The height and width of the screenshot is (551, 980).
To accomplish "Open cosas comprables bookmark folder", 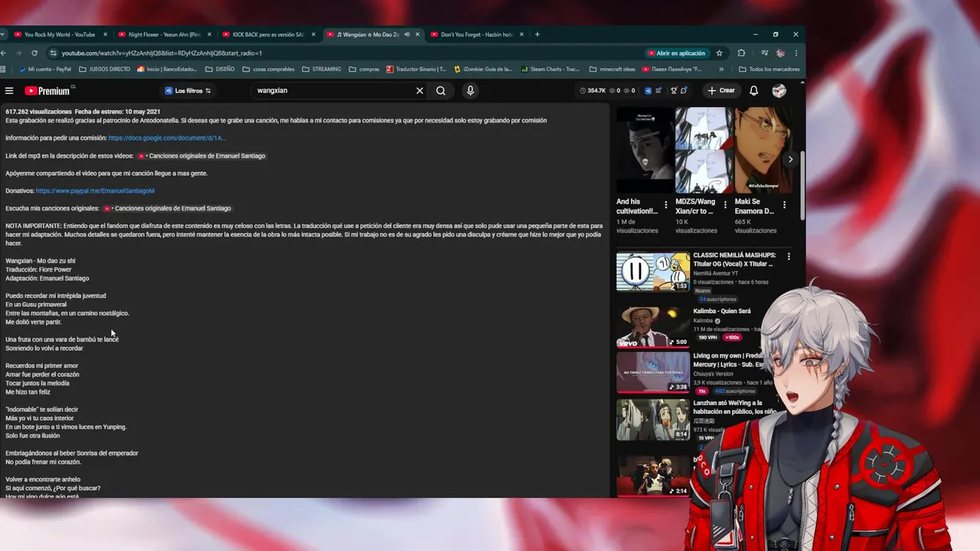I will tap(268, 69).
